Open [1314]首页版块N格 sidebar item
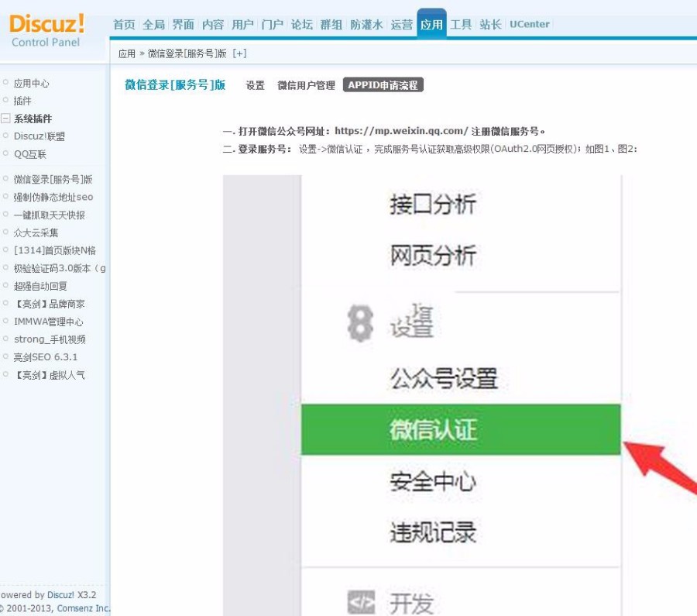This screenshot has width=697, height=616. tap(55, 250)
